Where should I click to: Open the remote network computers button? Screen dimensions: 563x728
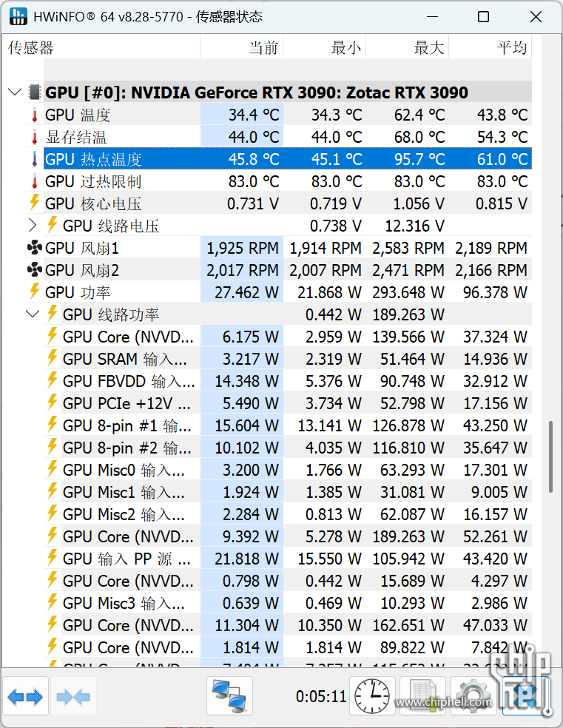point(230,696)
